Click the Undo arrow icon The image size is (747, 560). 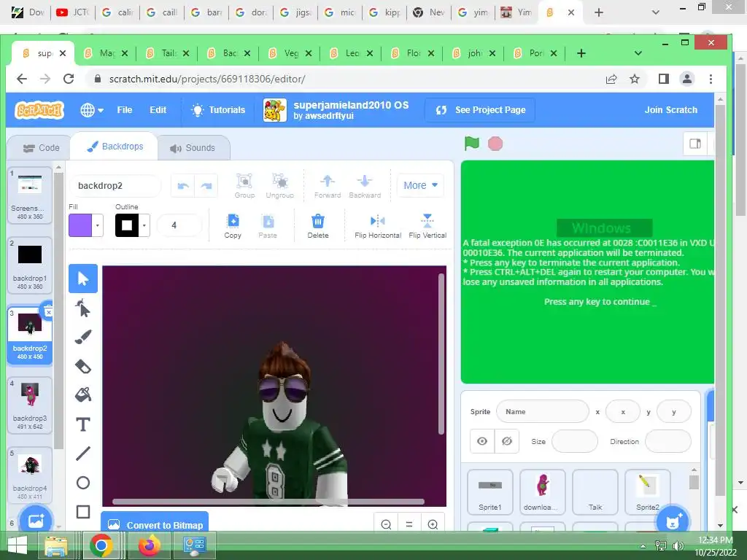[183, 186]
